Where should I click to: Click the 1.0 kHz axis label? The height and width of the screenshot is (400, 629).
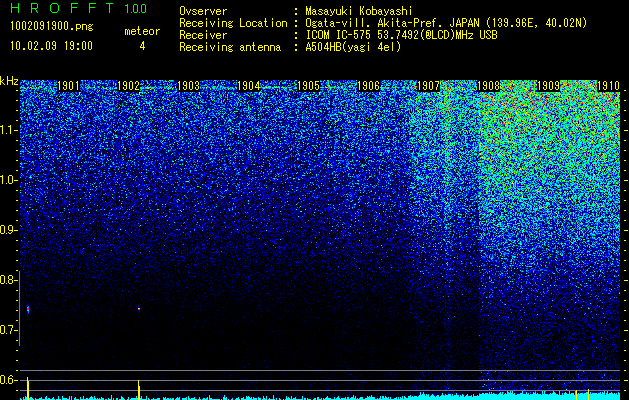click(x=7, y=180)
